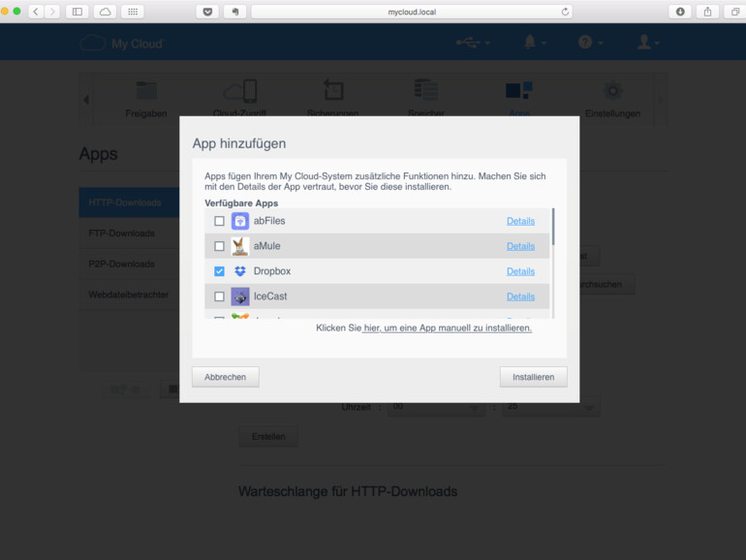Click the My Cloud logo
The width and height of the screenshot is (746, 560).
point(122,44)
